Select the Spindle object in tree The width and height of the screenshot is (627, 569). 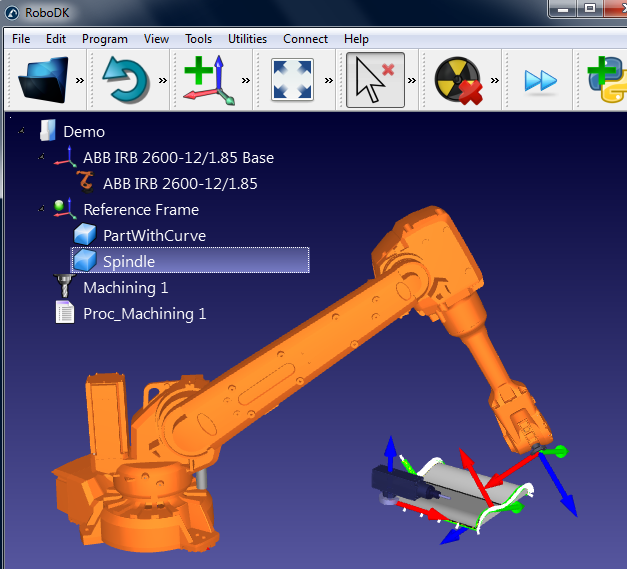[x=190, y=260]
